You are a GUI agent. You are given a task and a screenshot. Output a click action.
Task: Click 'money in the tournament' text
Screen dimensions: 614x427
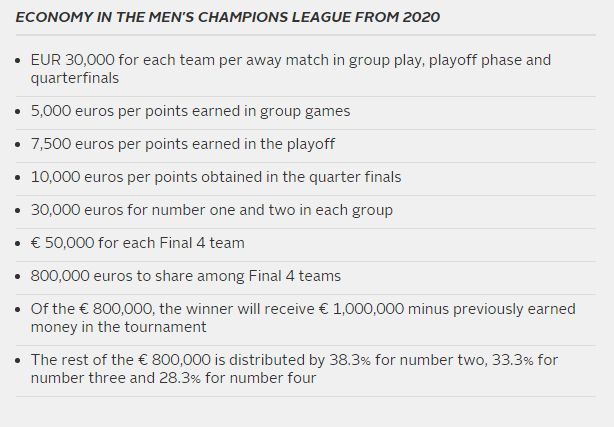click(118, 327)
